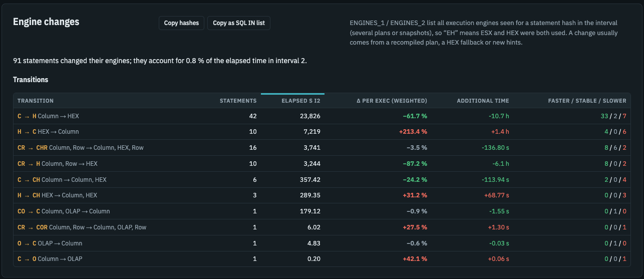644x279 pixels.
Task: Click Copy as SQL IN list button
Action: pyautogui.click(x=239, y=23)
